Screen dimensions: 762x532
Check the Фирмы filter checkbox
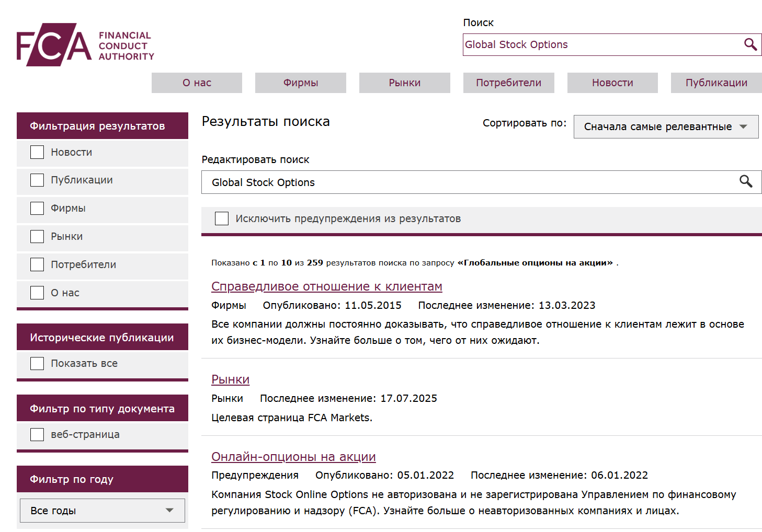coord(37,209)
